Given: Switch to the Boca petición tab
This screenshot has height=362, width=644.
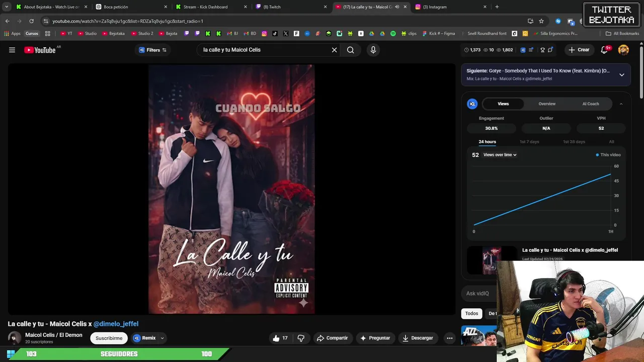Looking at the screenshot, I should click(x=132, y=7).
